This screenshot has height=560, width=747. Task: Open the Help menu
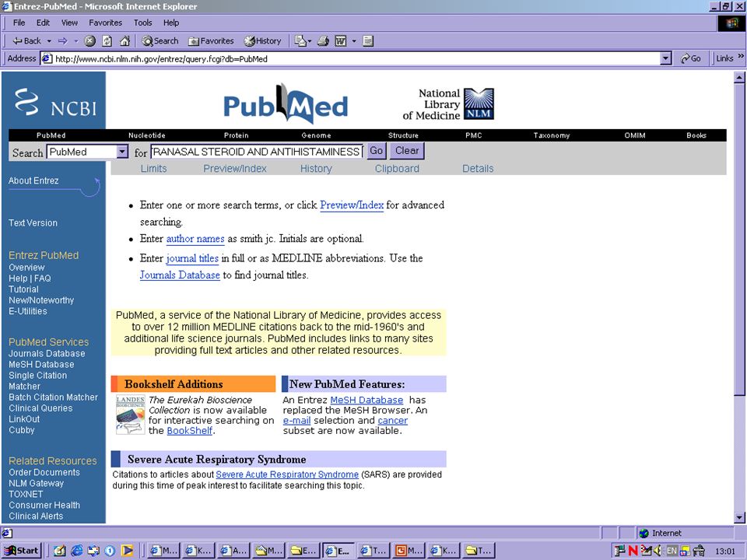tap(171, 23)
